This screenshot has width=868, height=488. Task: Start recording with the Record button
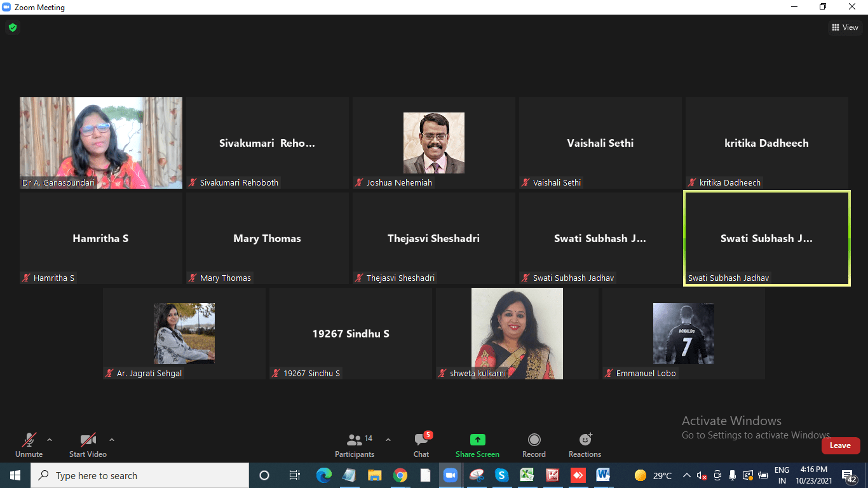pos(534,445)
